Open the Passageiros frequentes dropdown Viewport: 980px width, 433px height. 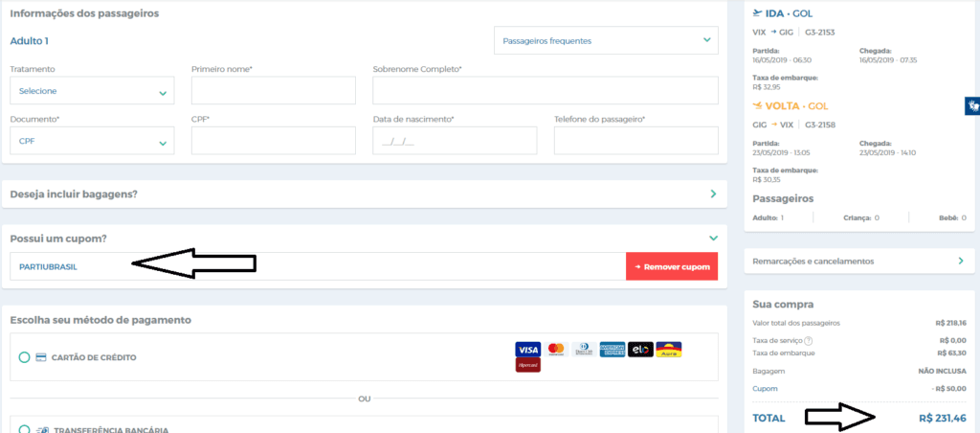click(x=606, y=40)
